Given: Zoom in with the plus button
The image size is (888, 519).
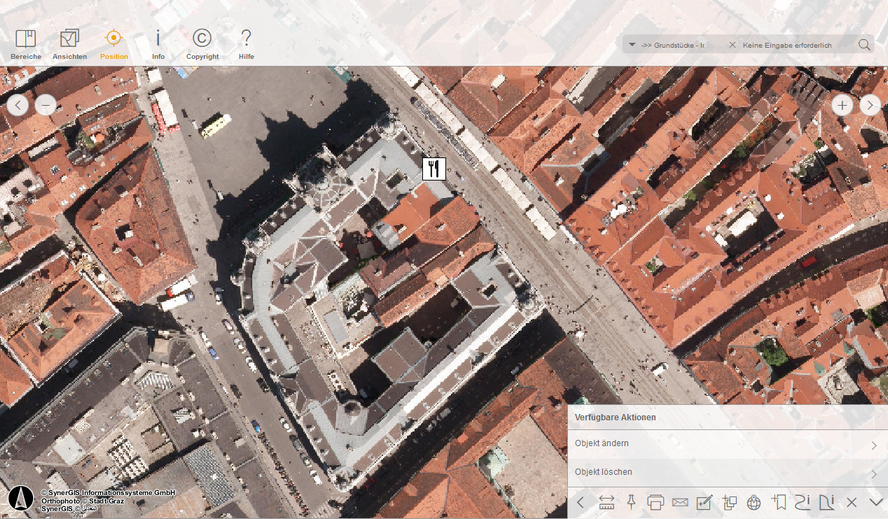Looking at the screenshot, I should 842,105.
